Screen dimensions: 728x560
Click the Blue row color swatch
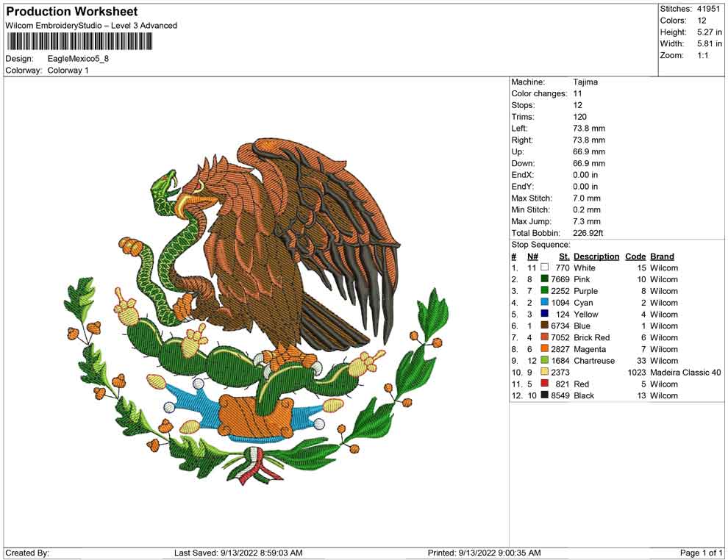pos(545,326)
